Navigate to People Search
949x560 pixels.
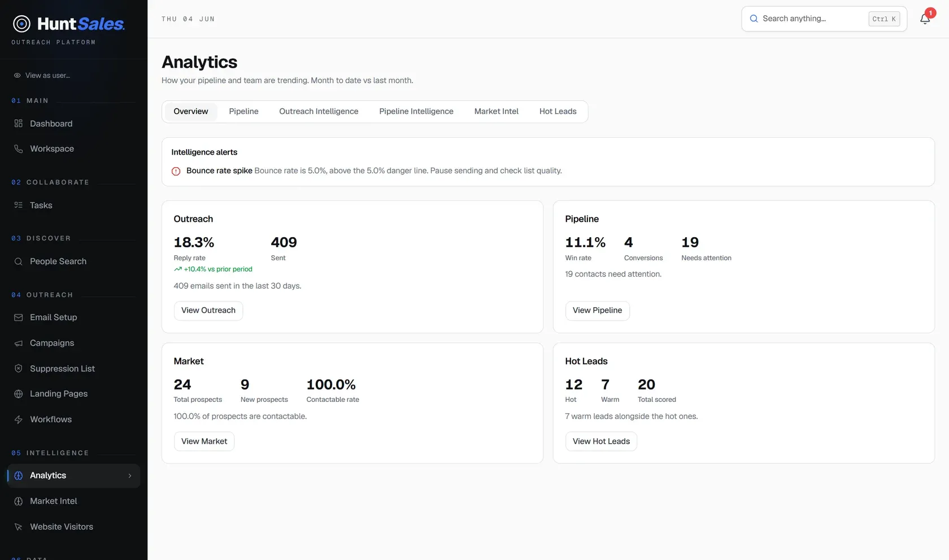[x=73, y=261]
